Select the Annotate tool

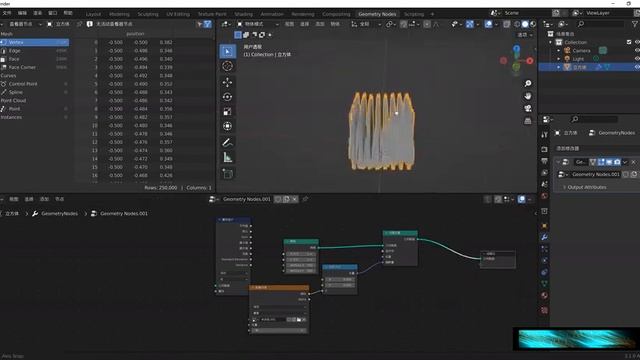click(227, 142)
